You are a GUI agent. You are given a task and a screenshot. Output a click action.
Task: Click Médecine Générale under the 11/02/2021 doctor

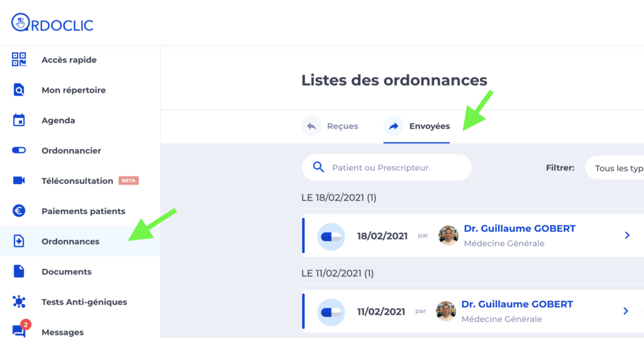(501, 319)
